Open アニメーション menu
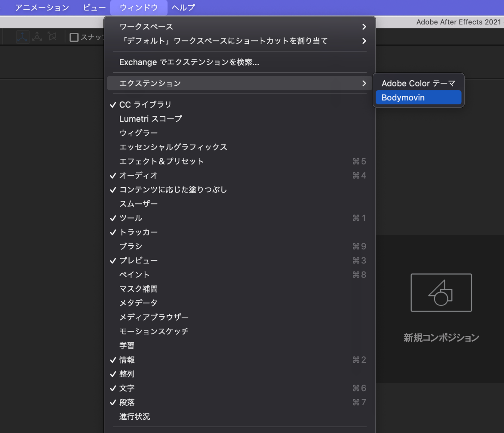Screen dimensions: 504x433 (x=42, y=8)
